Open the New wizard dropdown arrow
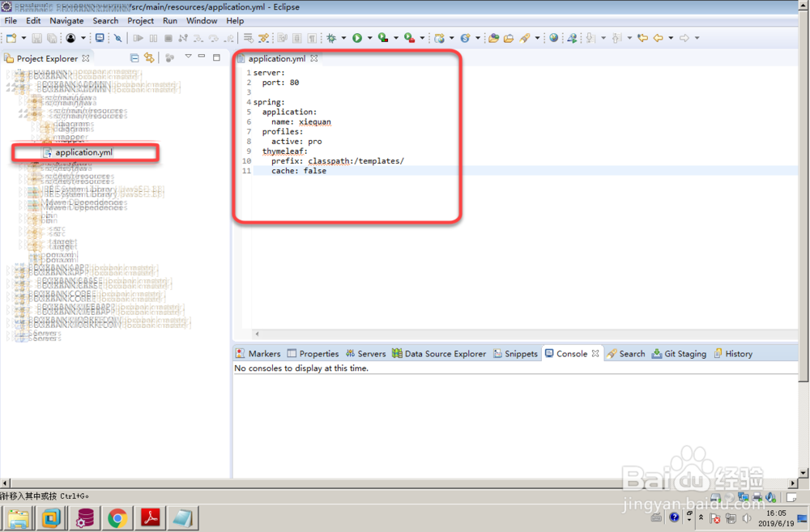The width and height of the screenshot is (810, 532). pyautogui.click(x=24, y=38)
